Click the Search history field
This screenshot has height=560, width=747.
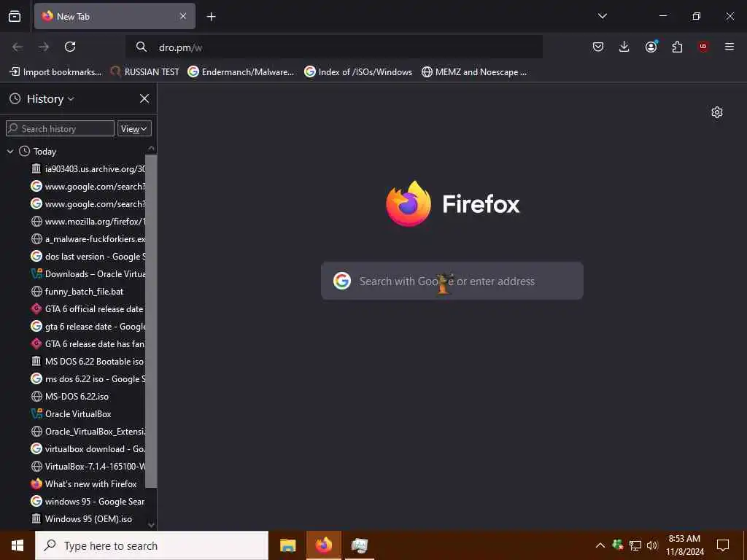click(60, 128)
